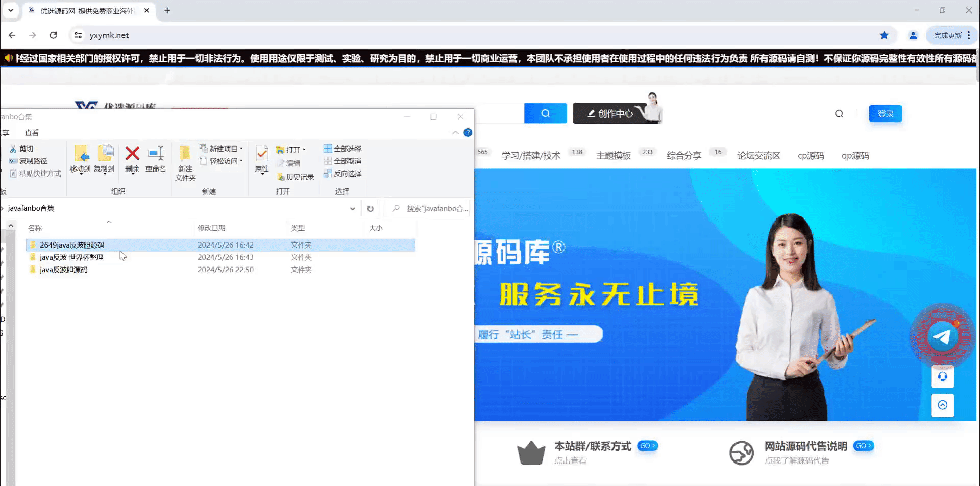Open the 综合分享 nav menu

pos(684,156)
